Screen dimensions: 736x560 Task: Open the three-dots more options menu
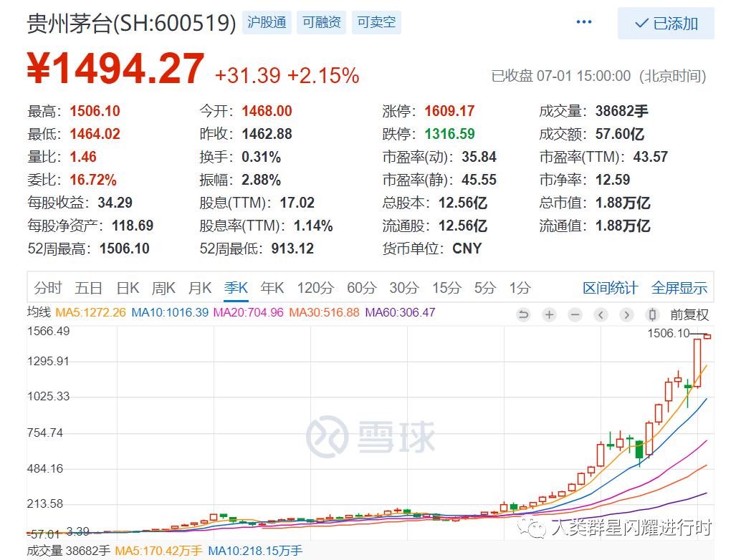point(583,22)
